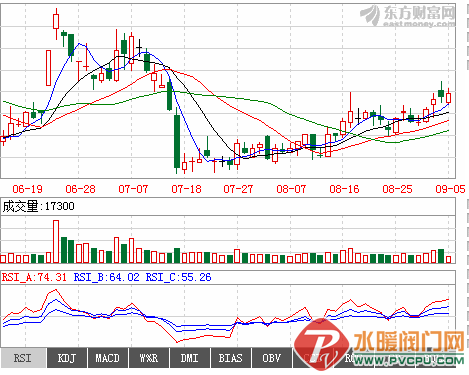Click the 07-27 date label

[238, 189]
